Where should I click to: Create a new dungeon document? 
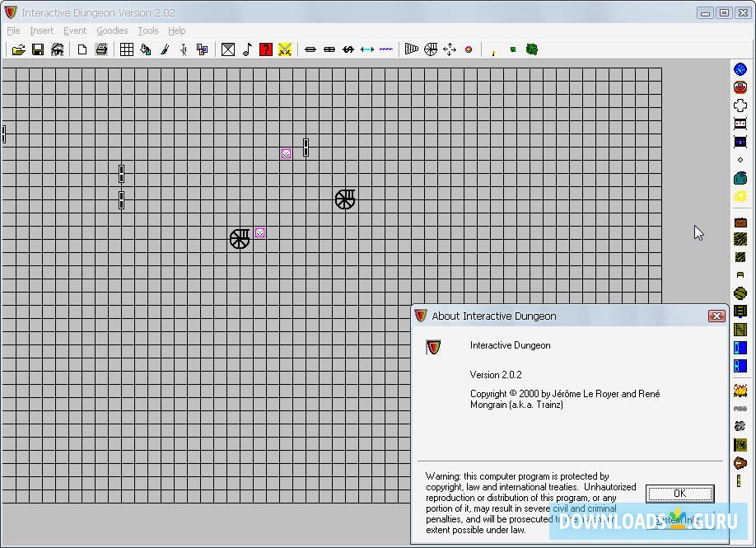point(82,49)
